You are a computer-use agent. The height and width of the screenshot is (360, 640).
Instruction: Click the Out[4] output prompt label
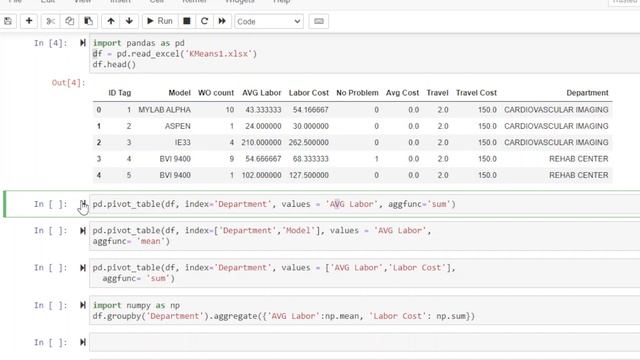pos(69,83)
